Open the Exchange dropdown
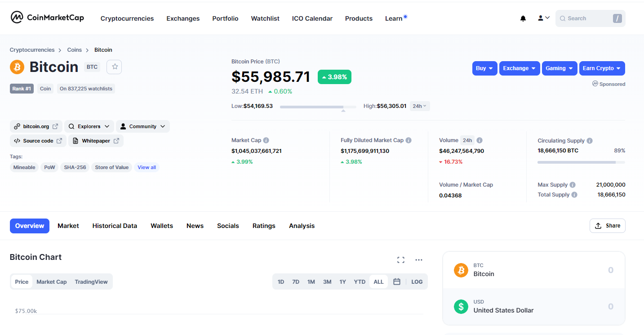Screen dimensions: 644x335 [520, 68]
